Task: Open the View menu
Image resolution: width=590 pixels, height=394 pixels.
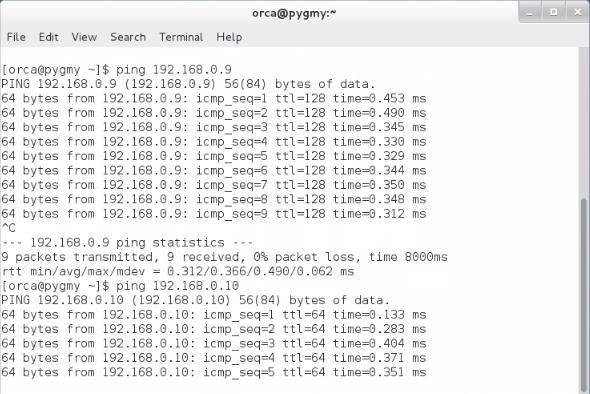Action: click(x=84, y=37)
